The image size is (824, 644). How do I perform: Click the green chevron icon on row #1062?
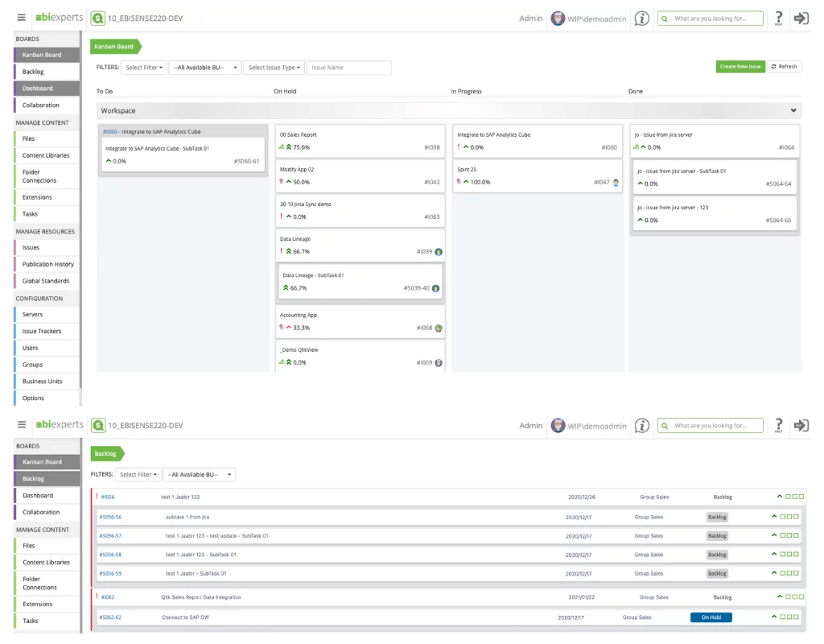779,597
